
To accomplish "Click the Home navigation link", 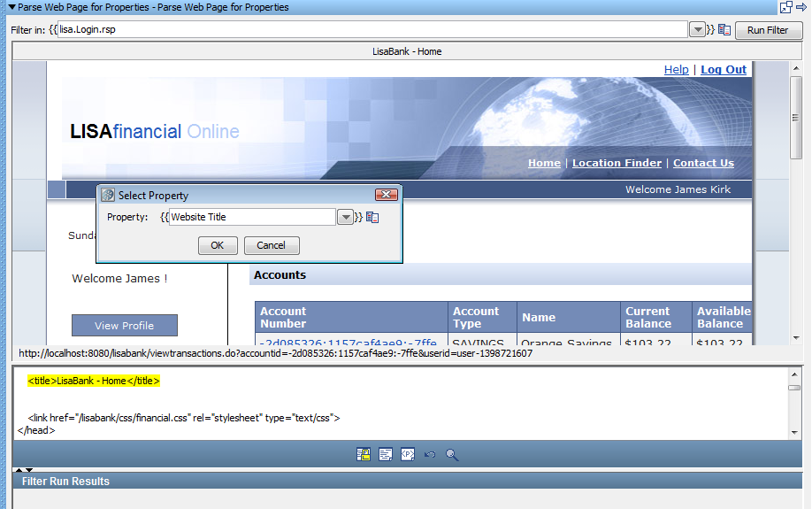I will (x=544, y=163).
